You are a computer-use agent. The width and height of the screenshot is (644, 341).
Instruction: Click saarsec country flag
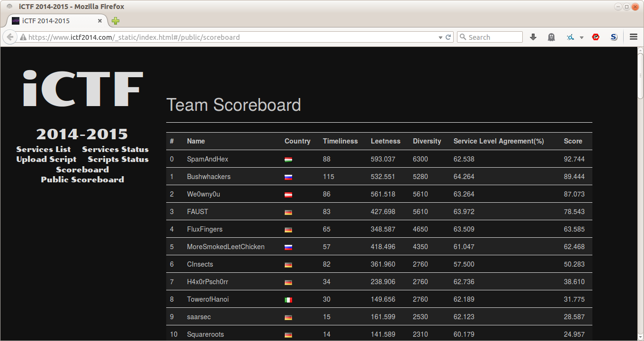coord(288,317)
